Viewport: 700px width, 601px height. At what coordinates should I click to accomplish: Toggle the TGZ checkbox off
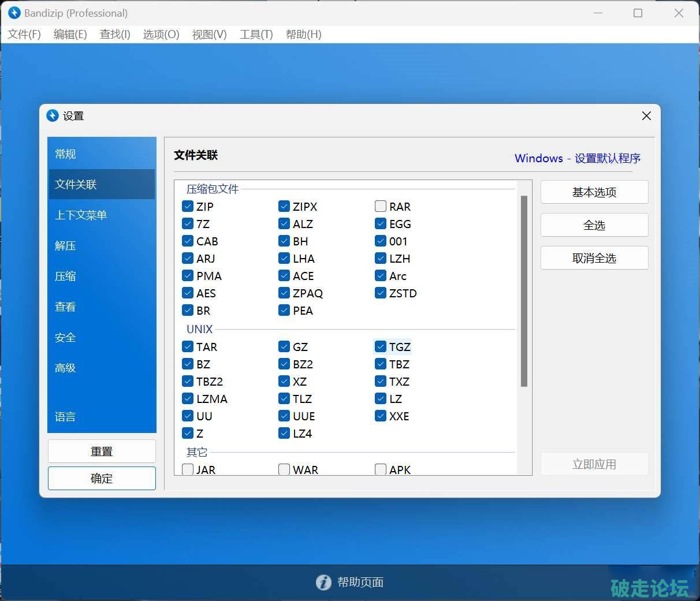click(x=381, y=346)
